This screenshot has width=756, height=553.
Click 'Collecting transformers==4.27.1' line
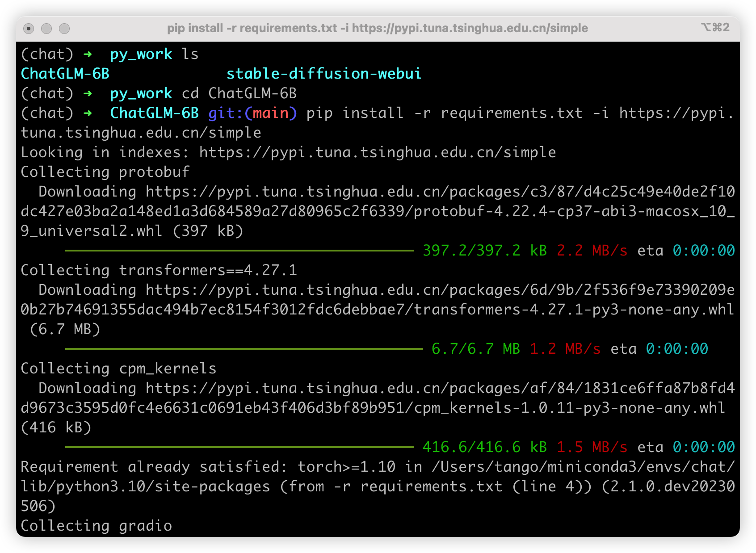[x=159, y=270]
